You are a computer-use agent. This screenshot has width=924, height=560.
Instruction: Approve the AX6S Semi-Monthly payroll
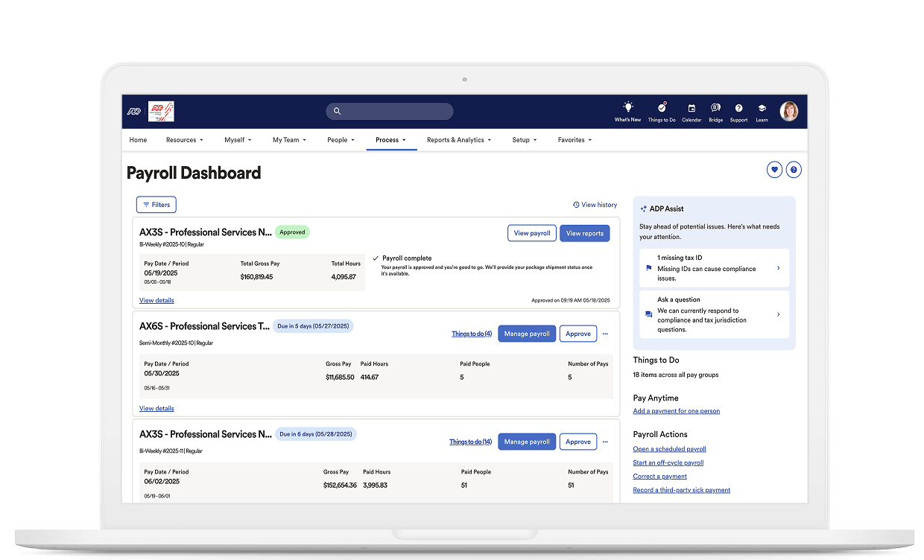coord(578,334)
